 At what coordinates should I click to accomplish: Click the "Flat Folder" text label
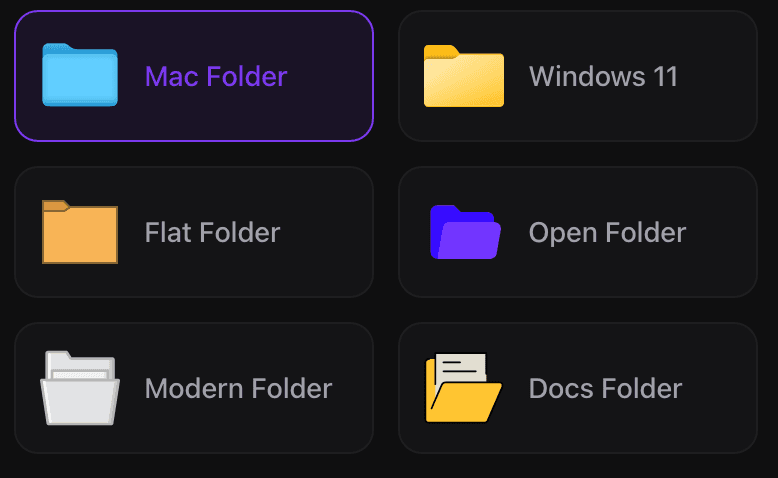click(x=212, y=232)
